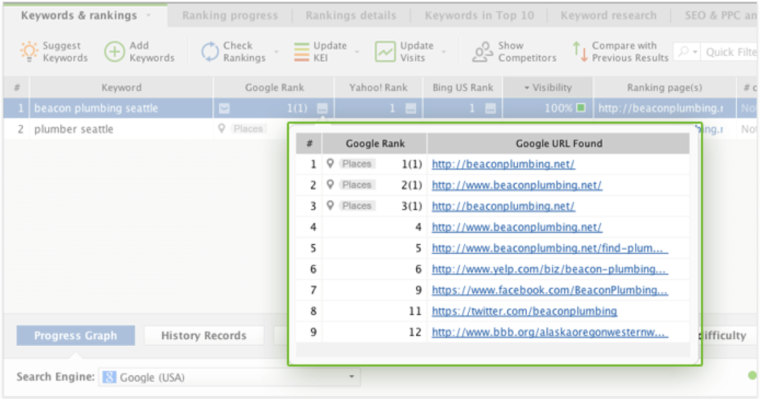This screenshot has height=399, width=760.
Task: Click the Show Competitors button label
Action: (x=527, y=51)
